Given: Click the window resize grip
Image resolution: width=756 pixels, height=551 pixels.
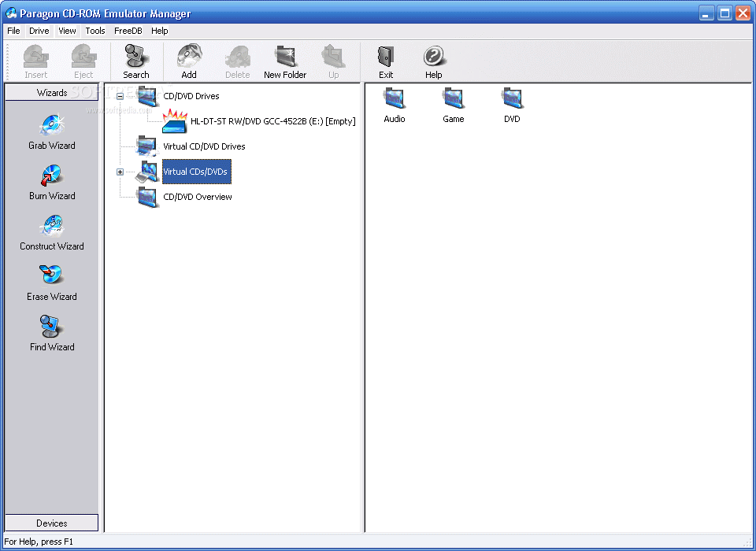Looking at the screenshot, I should [x=748, y=543].
